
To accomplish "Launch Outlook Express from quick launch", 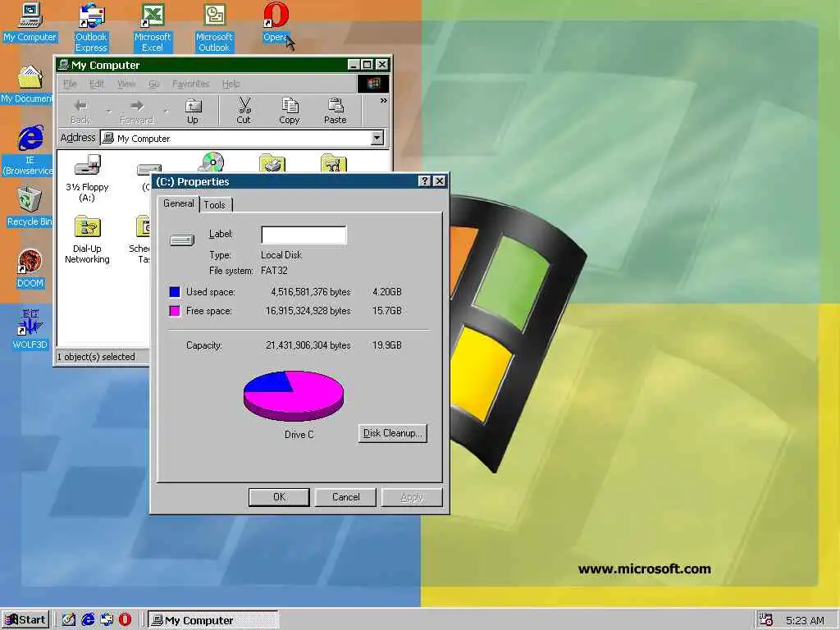I will 107,620.
